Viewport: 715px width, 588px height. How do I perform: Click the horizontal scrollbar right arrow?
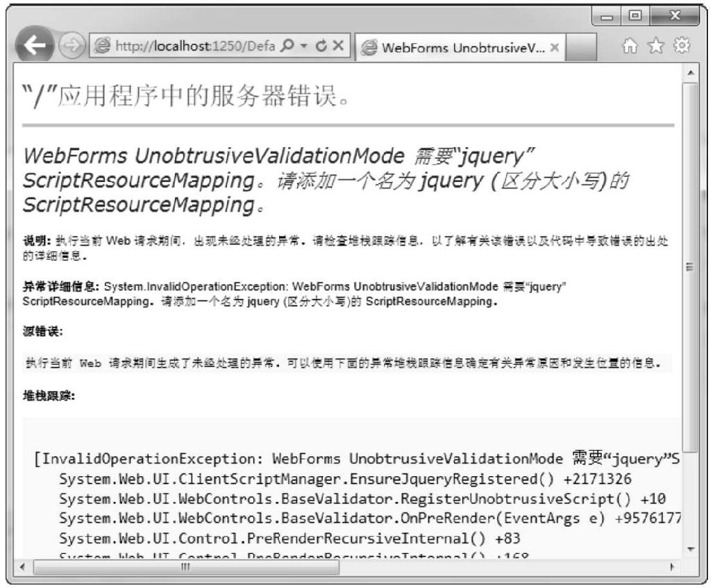(x=672, y=567)
